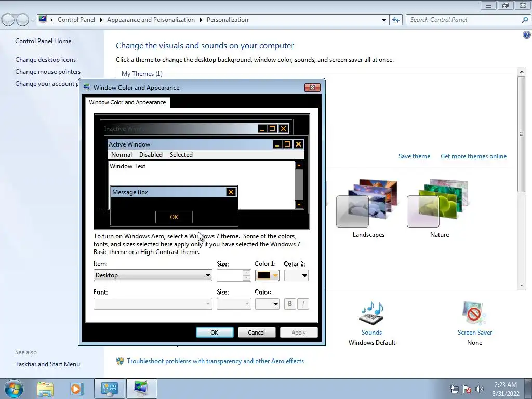Click themes list scrollbar down arrow
The height and width of the screenshot is (399, 532).
pos(522,286)
